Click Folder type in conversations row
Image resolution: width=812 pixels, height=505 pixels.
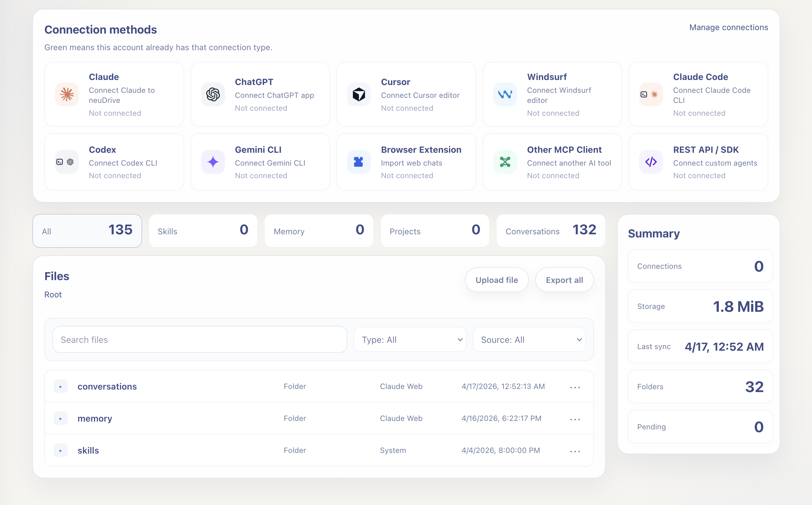[295, 386]
